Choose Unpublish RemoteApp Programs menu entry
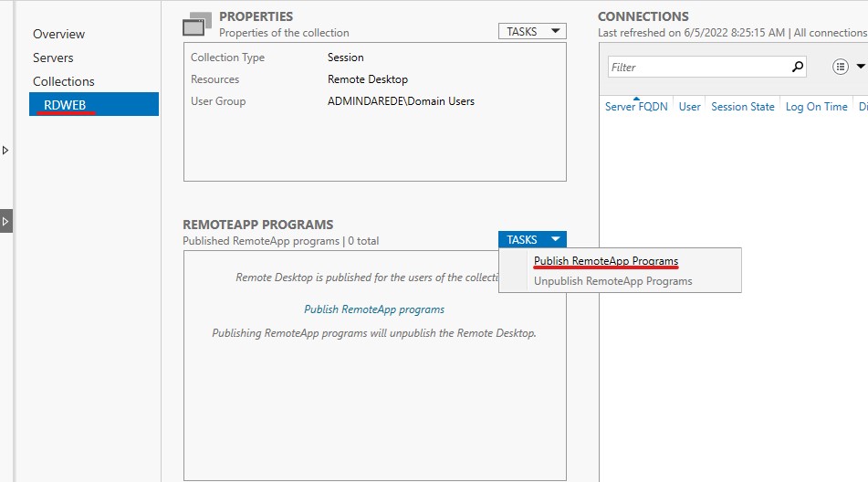 click(x=612, y=281)
